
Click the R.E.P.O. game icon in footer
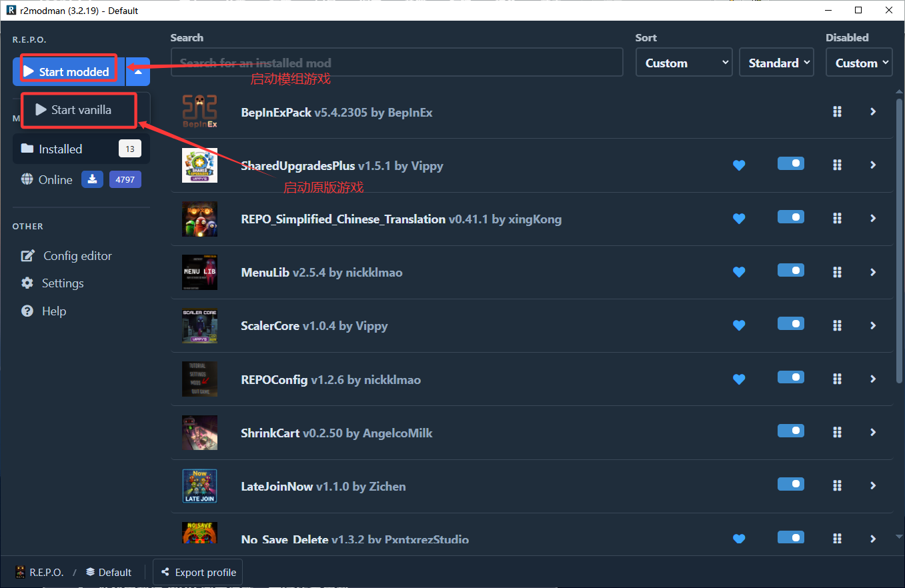pos(21,572)
